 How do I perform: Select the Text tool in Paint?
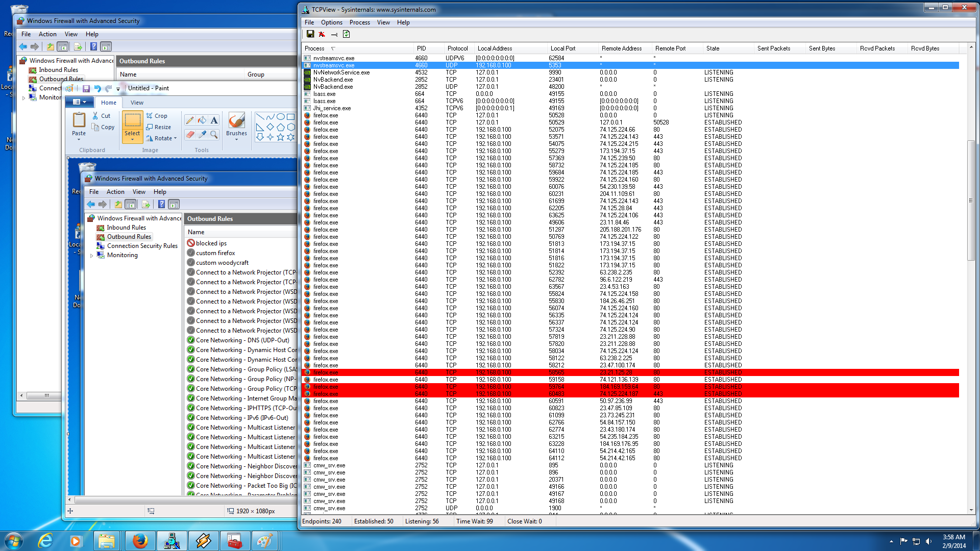tap(214, 120)
